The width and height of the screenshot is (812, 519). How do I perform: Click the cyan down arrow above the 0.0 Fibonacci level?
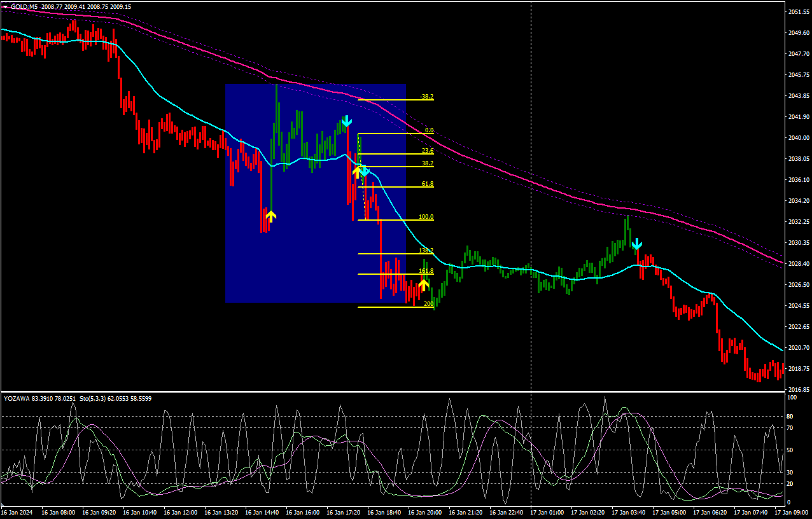click(x=346, y=121)
